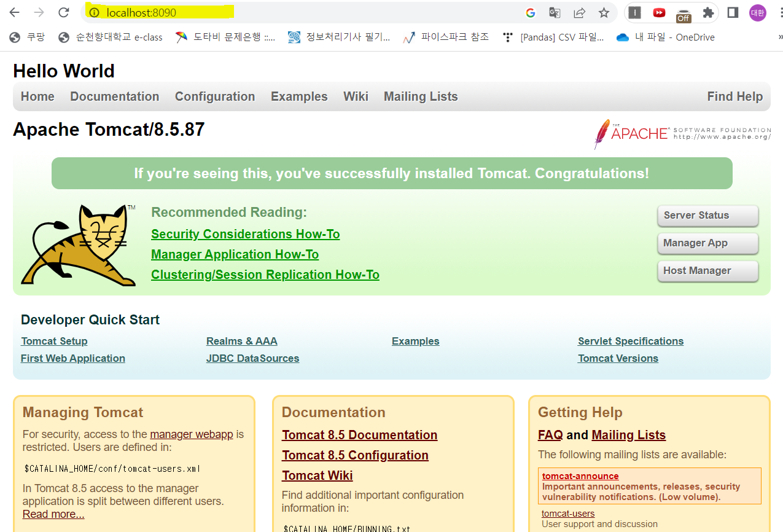Click the Apache Tomcat/8.5.87 heading
Image resolution: width=783 pixels, height=532 pixels.
(x=109, y=130)
